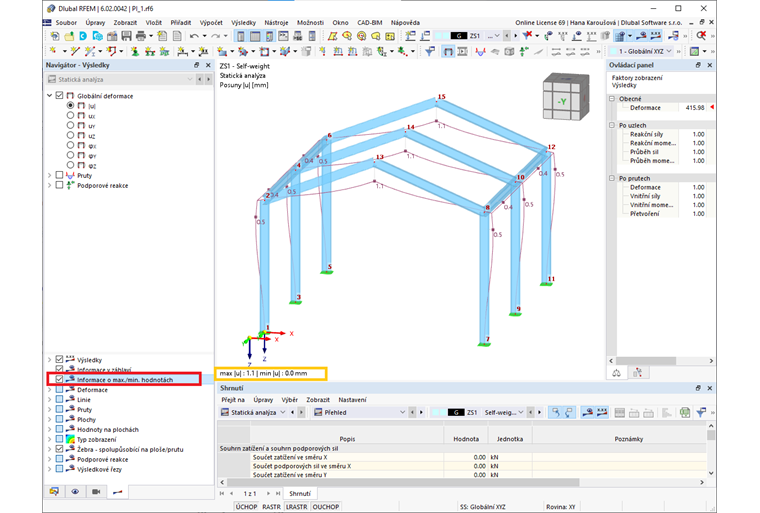Expand the Deformace display node

[x=49, y=389]
